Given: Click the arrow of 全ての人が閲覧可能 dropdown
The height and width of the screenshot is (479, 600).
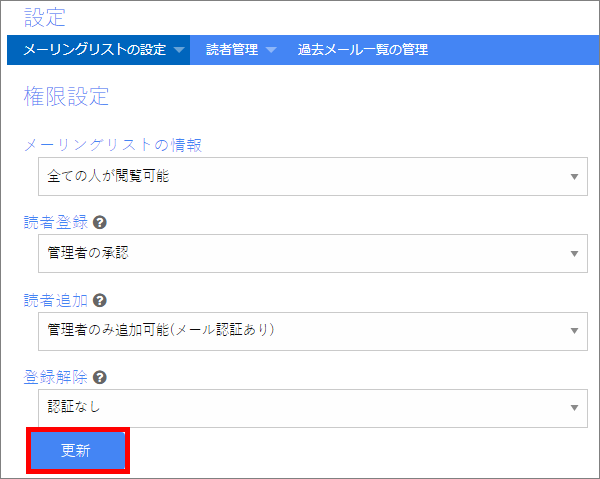Looking at the screenshot, I should [574, 177].
